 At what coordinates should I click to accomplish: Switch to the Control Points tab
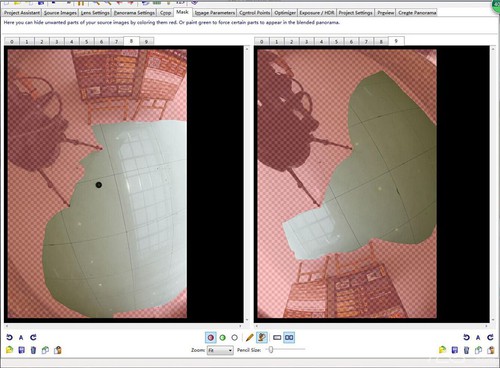coord(255,13)
